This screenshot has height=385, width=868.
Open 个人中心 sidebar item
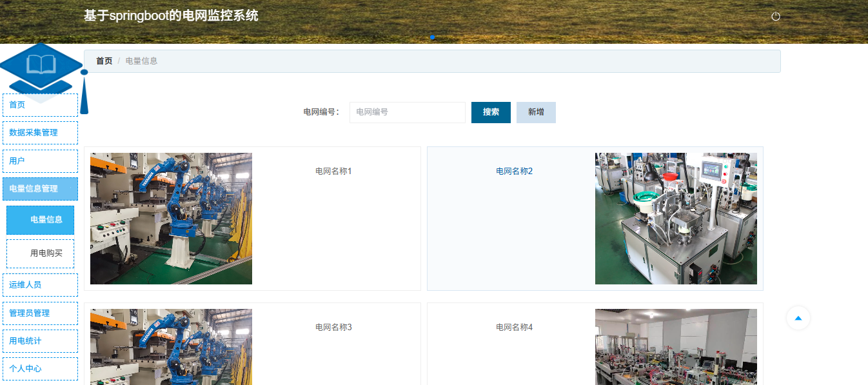pyautogui.click(x=40, y=369)
